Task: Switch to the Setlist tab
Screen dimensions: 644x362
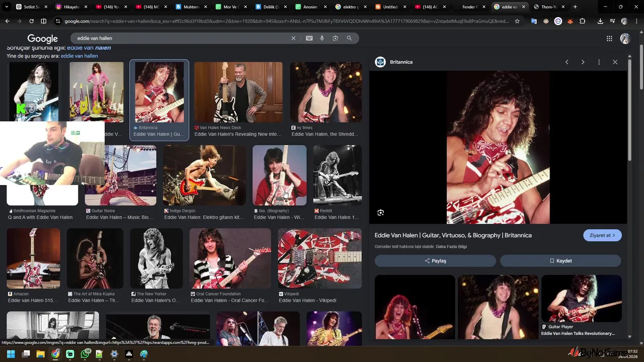Action: click(31, 7)
